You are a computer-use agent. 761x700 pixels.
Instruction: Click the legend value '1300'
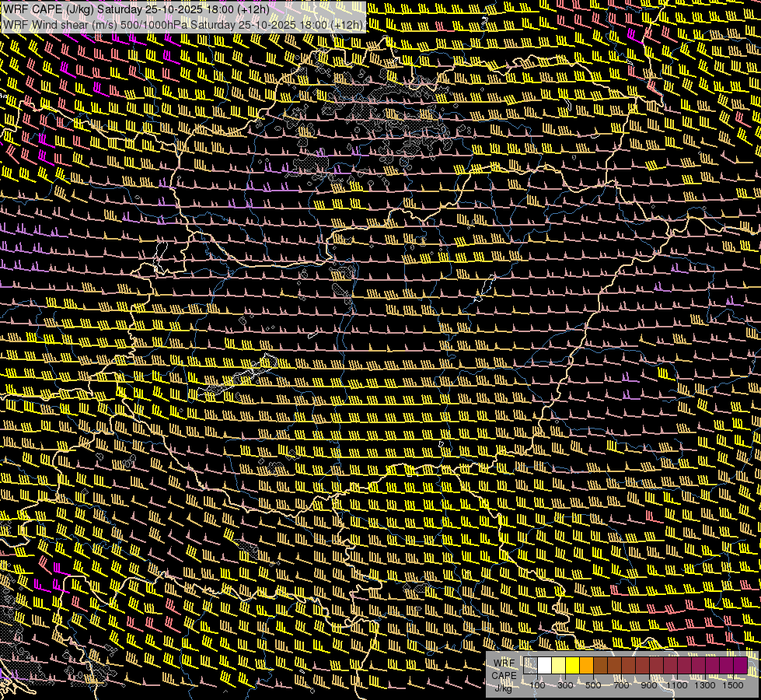point(705,685)
